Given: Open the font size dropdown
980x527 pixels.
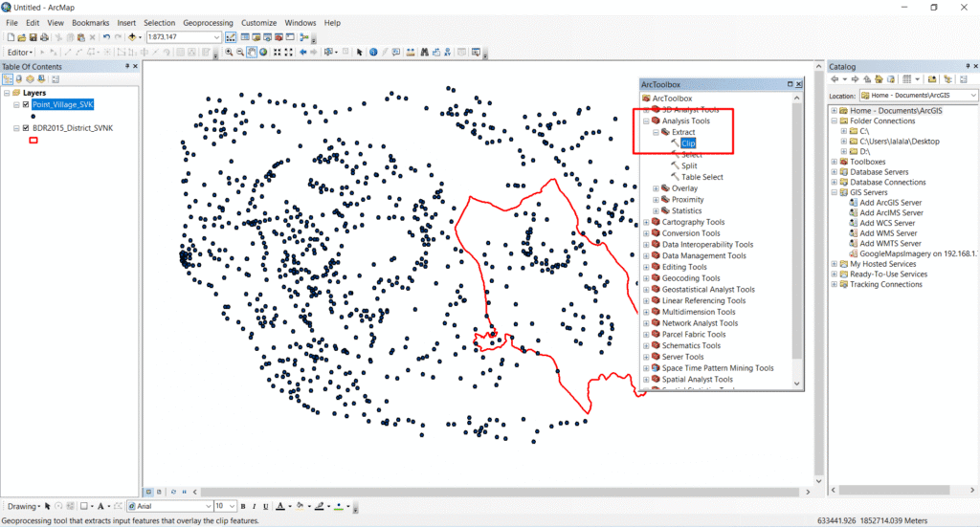Looking at the screenshot, I should click(232, 506).
